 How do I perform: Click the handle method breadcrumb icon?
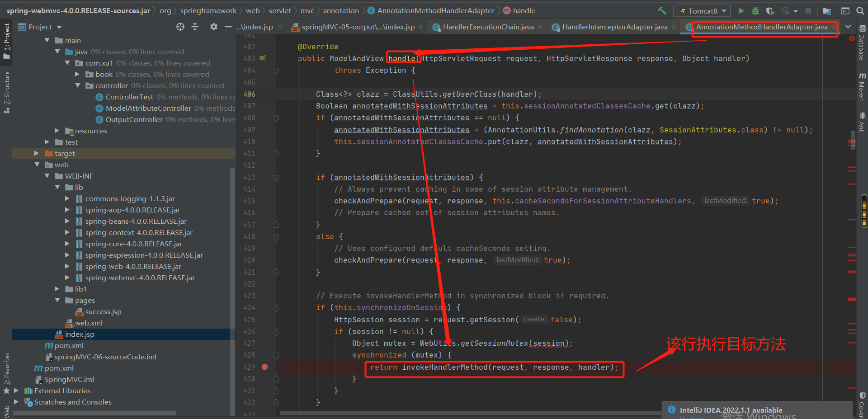(507, 10)
